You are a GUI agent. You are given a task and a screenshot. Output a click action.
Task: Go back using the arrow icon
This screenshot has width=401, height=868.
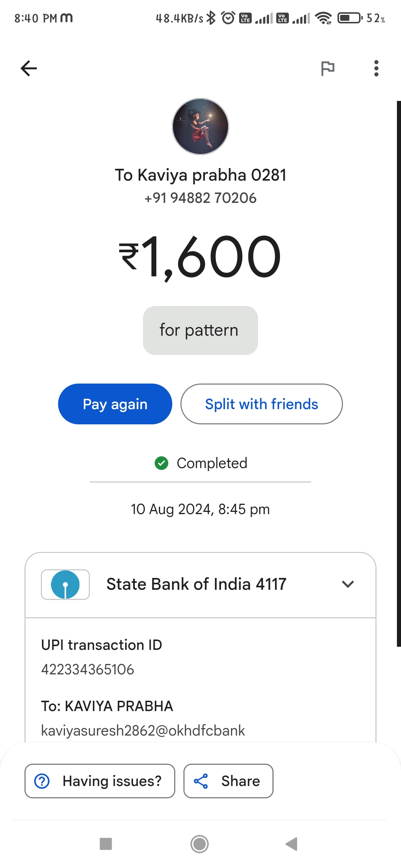point(29,68)
